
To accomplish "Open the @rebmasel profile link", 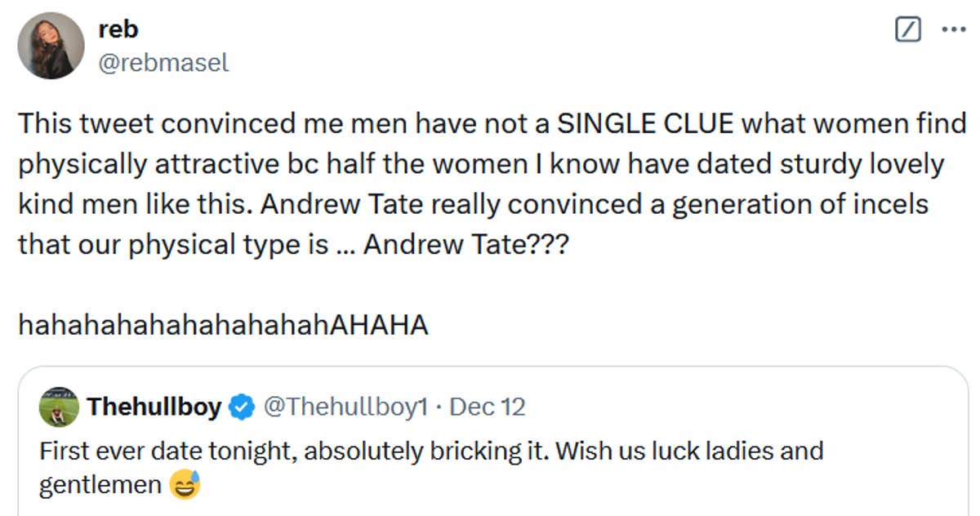I will click(165, 61).
